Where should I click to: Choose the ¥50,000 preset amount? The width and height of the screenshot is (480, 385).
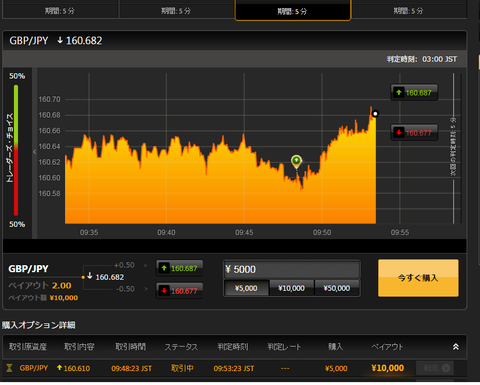pos(337,288)
